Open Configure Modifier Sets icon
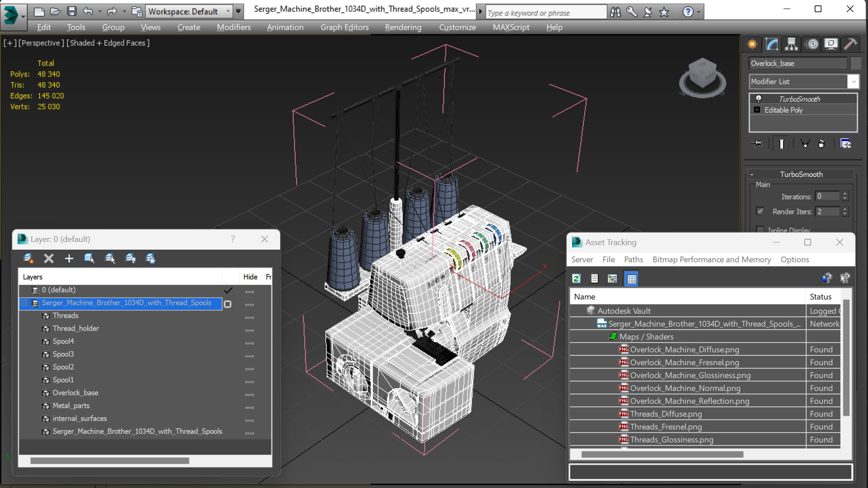 pyautogui.click(x=846, y=144)
